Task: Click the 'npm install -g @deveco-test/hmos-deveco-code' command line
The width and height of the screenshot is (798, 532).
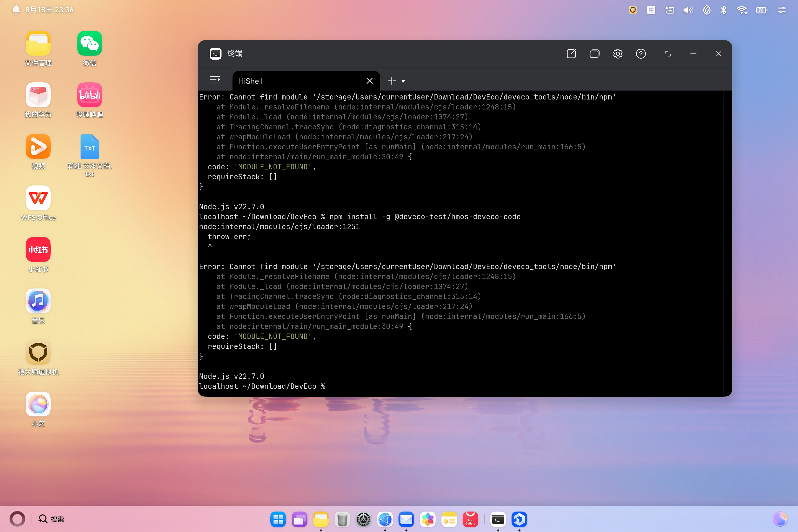Action: (x=425, y=216)
